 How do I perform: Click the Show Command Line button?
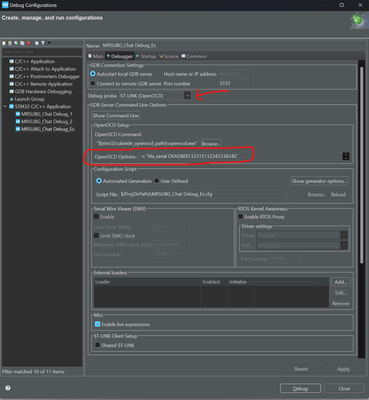[x=116, y=115]
